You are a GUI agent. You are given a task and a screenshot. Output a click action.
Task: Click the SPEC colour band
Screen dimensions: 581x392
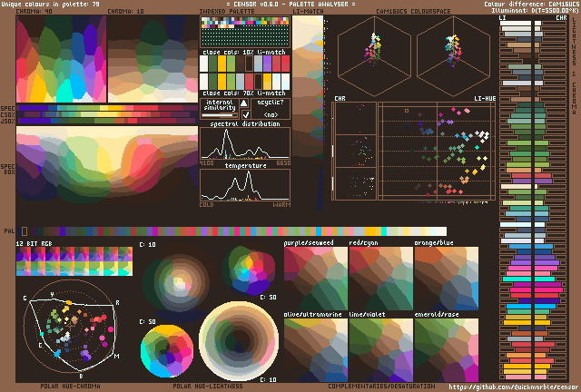pos(107,108)
